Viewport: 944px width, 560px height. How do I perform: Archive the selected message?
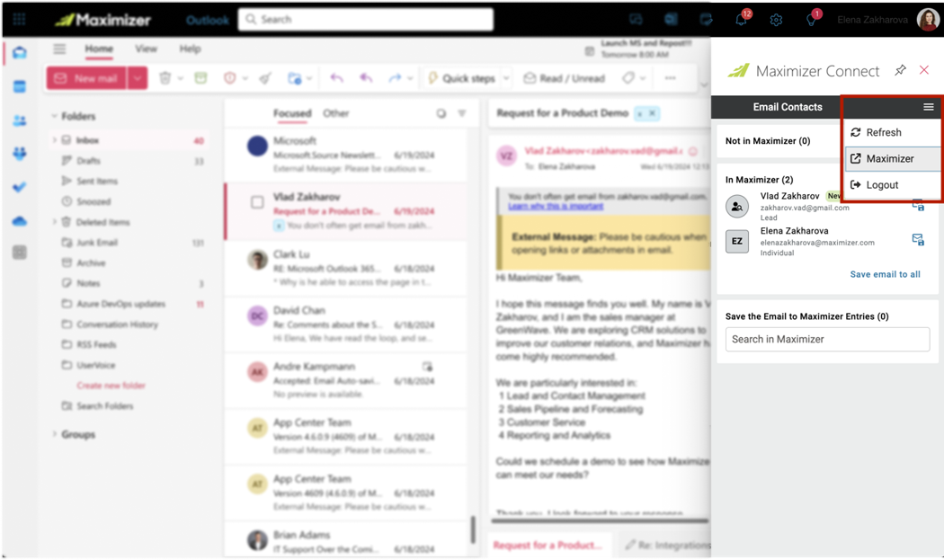200,78
